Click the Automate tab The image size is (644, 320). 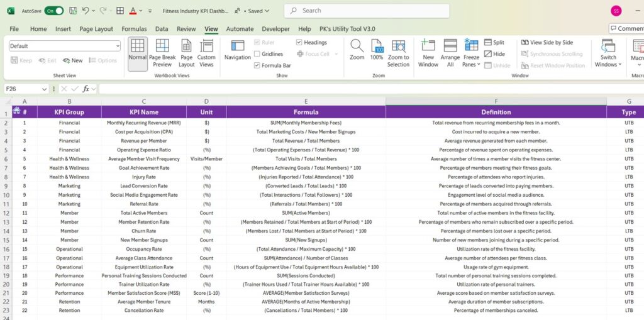coord(240,29)
